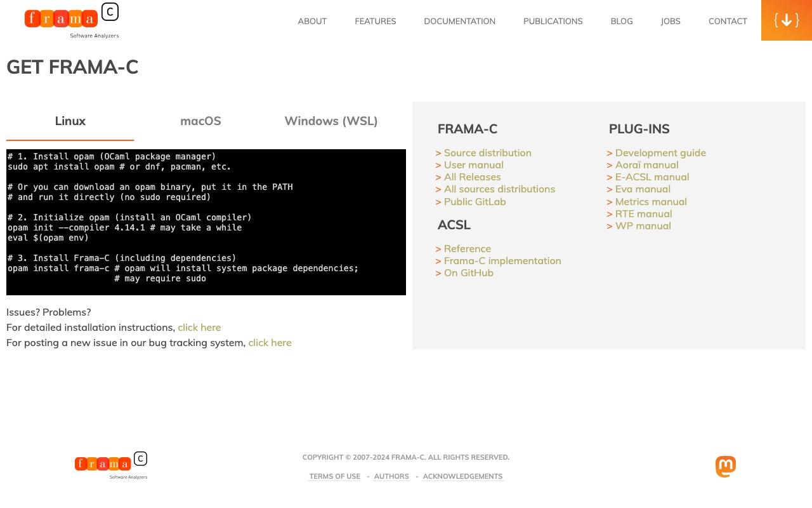Open the User manual link
The image size is (812, 508).
(x=474, y=164)
